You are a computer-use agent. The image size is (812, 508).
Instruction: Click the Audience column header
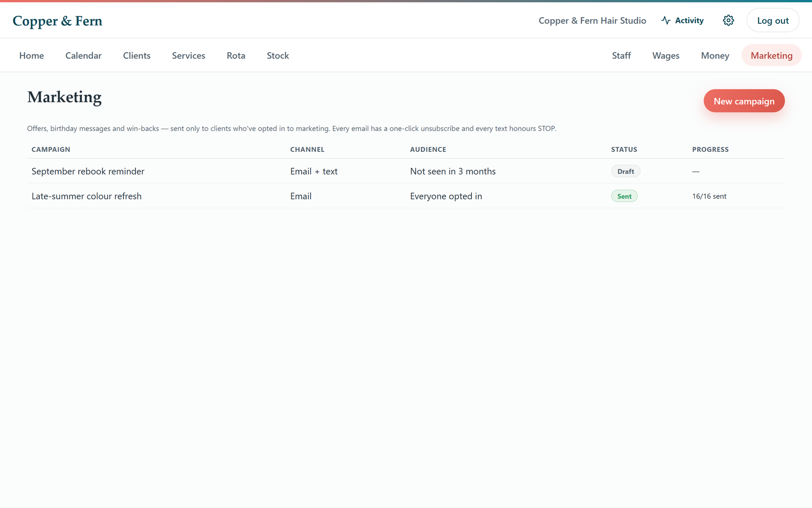[428, 149]
